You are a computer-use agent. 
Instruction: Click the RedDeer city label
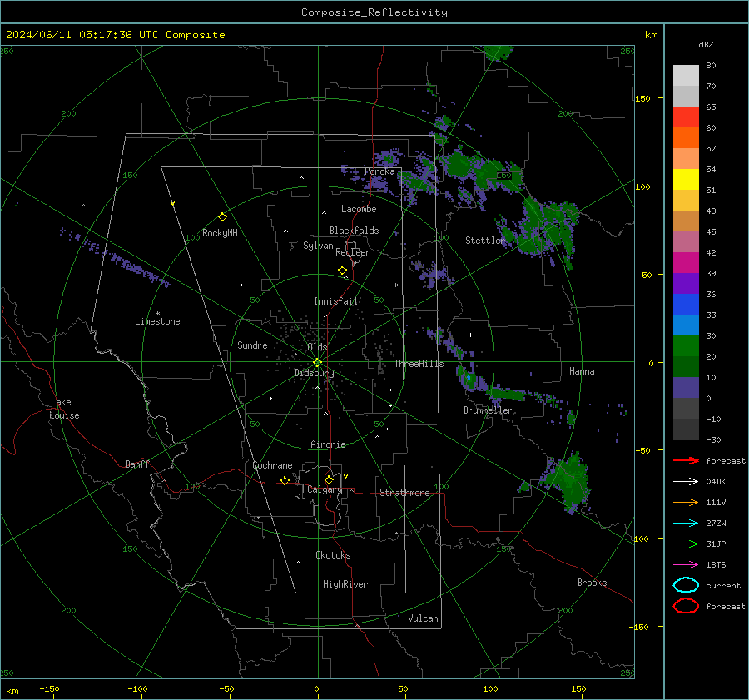(x=353, y=252)
